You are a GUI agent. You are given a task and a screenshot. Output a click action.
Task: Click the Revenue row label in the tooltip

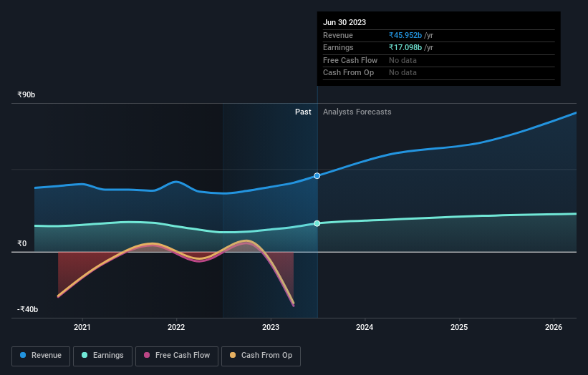click(338, 35)
